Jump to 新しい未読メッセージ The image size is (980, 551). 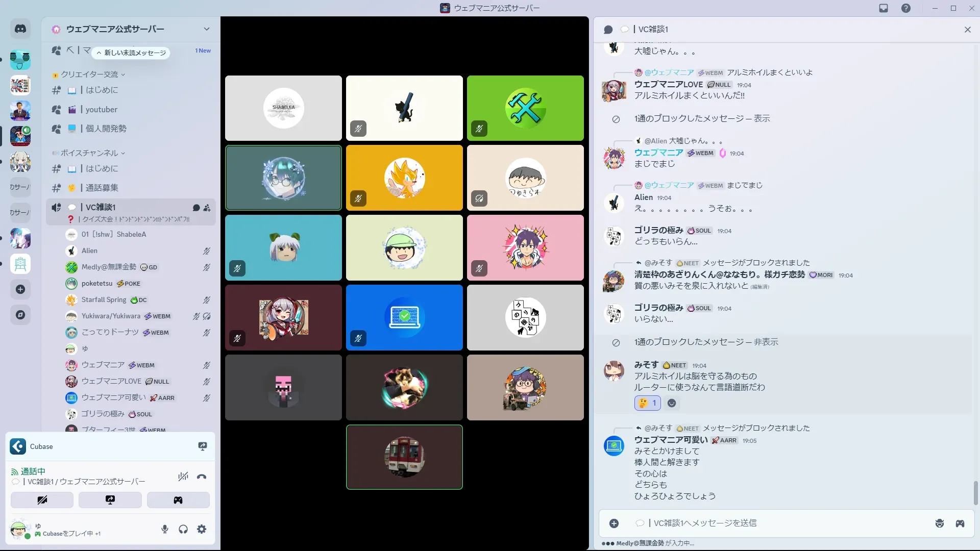[132, 53]
